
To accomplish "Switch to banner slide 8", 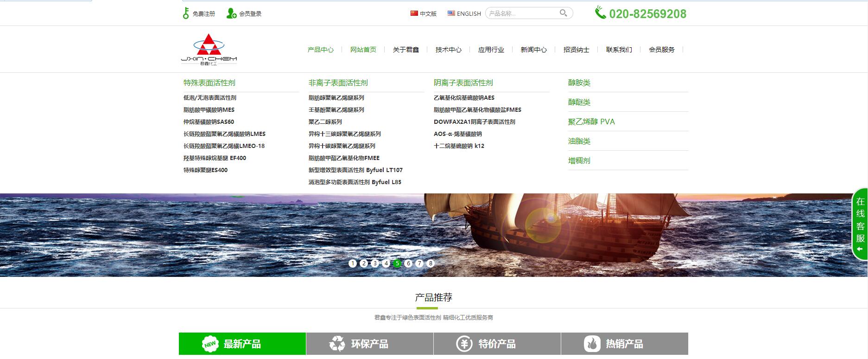I will tap(431, 263).
